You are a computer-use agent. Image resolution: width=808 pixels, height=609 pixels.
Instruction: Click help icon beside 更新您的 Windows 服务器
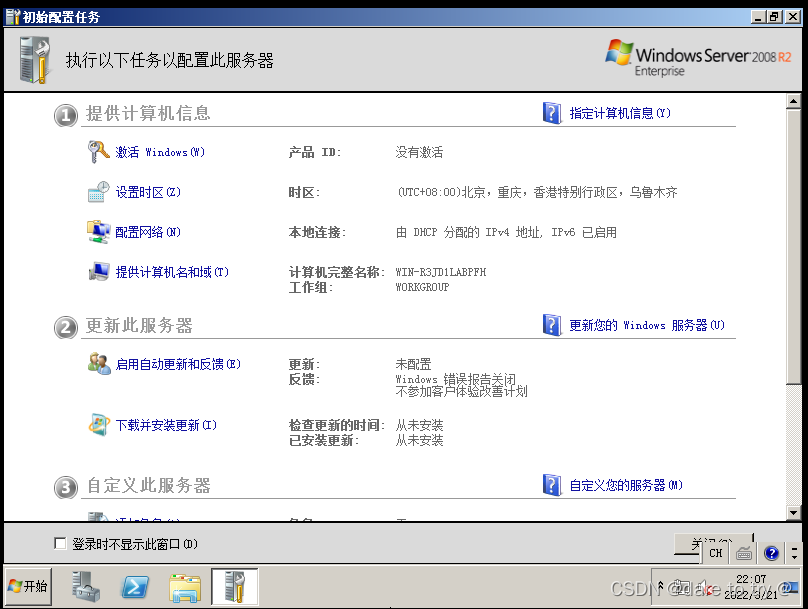(x=552, y=325)
